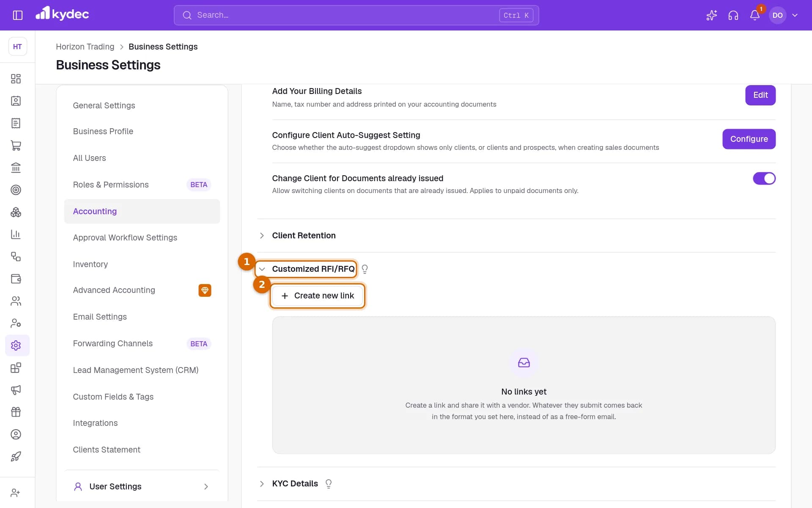Collapse the Customized RFI/RFQ section

click(x=262, y=269)
